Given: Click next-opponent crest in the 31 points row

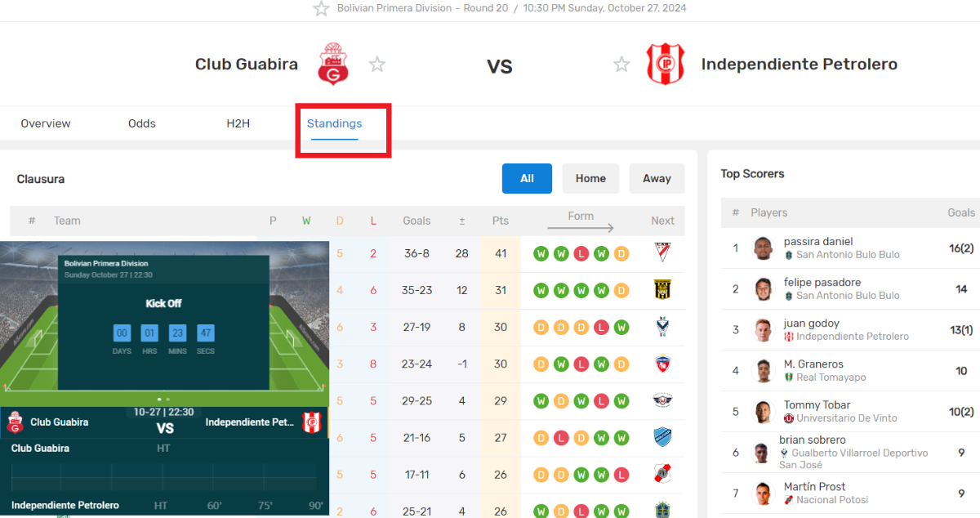Looking at the screenshot, I should point(663,290).
